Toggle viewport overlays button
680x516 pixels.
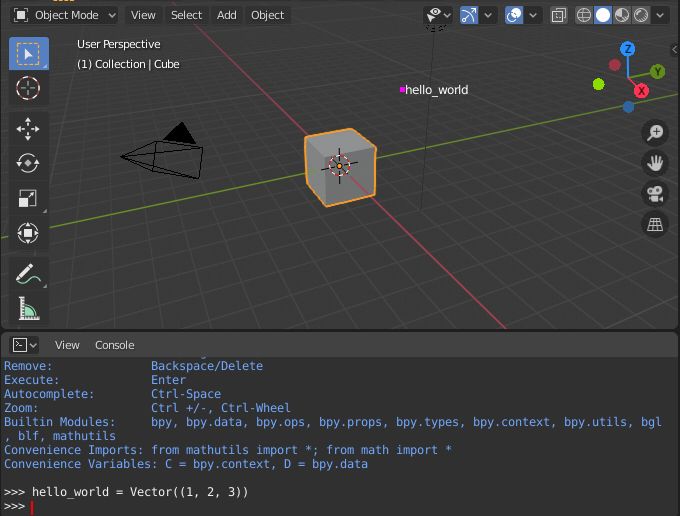tap(515, 15)
